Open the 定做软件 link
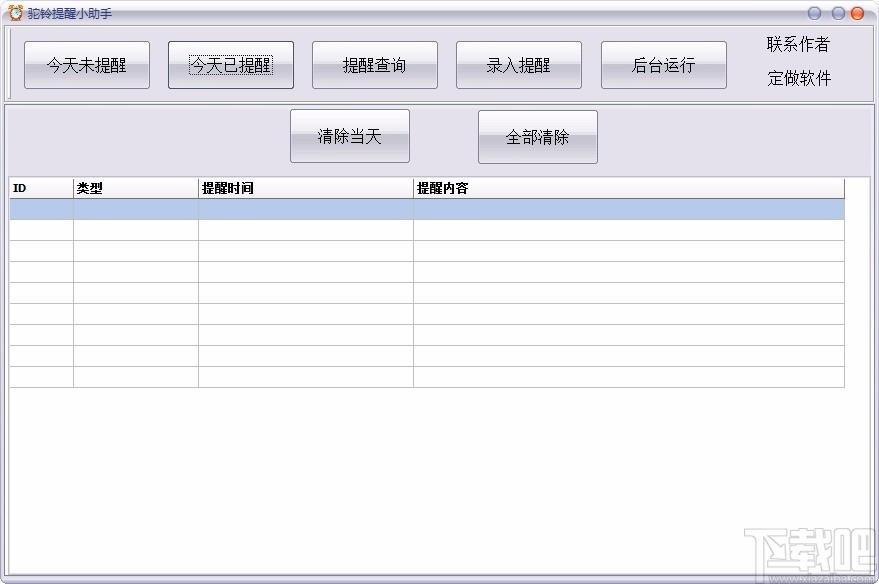879x584 pixels. [x=798, y=78]
